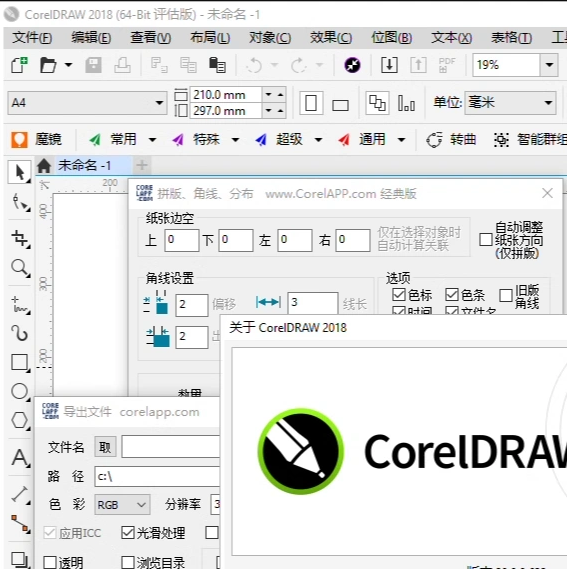Click the 智能群组 button
This screenshot has height=569, width=567.
coord(530,140)
